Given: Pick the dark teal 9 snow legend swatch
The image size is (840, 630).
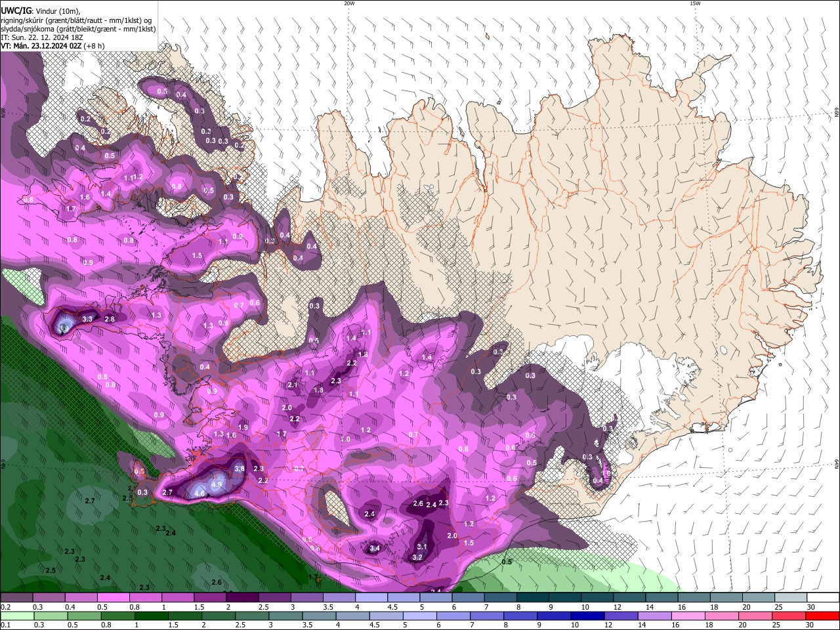Looking at the screenshot, I should pyautogui.click(x=565, y=597).
